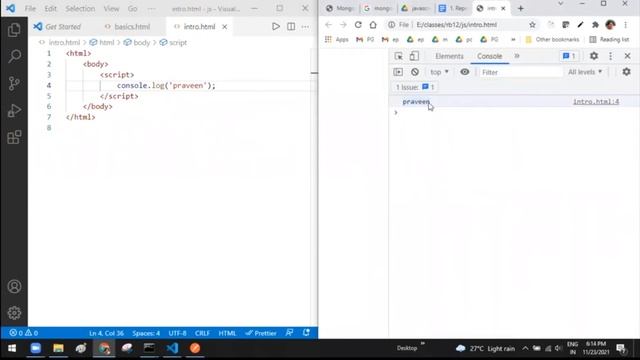Change encoding via UTF-8
This screenshot has width=640, height=360.
(178, 333)
